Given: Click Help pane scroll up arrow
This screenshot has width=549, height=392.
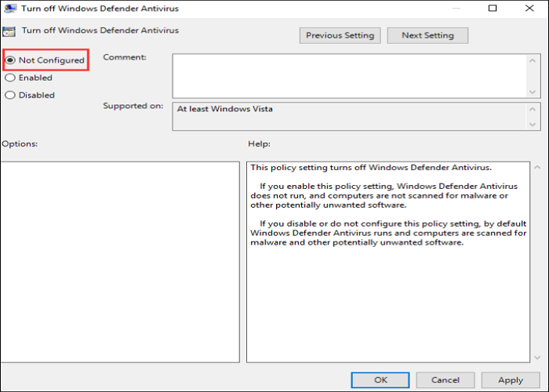Looking at the screenshot, I should click(x=537, y=167).
